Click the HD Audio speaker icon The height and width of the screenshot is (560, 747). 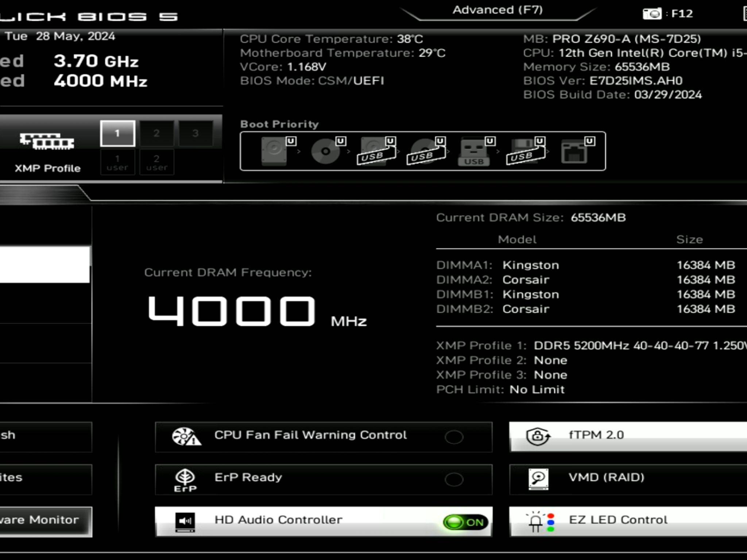(x=185, y=522)
